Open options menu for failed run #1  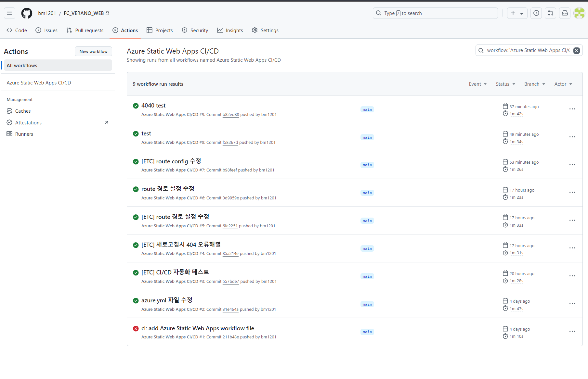572,332
